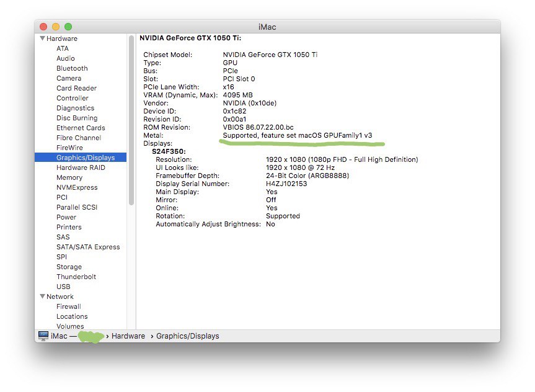Screen dimensions: 535x392
Task: Open the Bluetooth hardware entry
Action: point(72,68)
